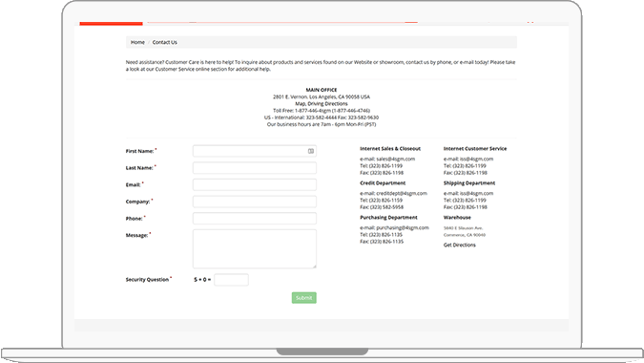The image size is (644, 363).
Task: Click into the Email field
Action: coord(255,184)
